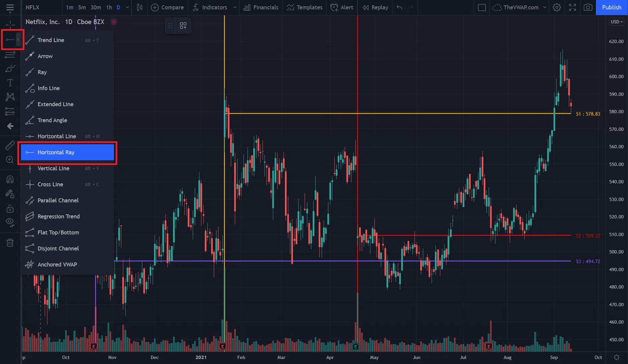The width and height of the screenshot is (628, 364).
Task: Activate the Zoom In tool
Action: click(x=10, y=160)
